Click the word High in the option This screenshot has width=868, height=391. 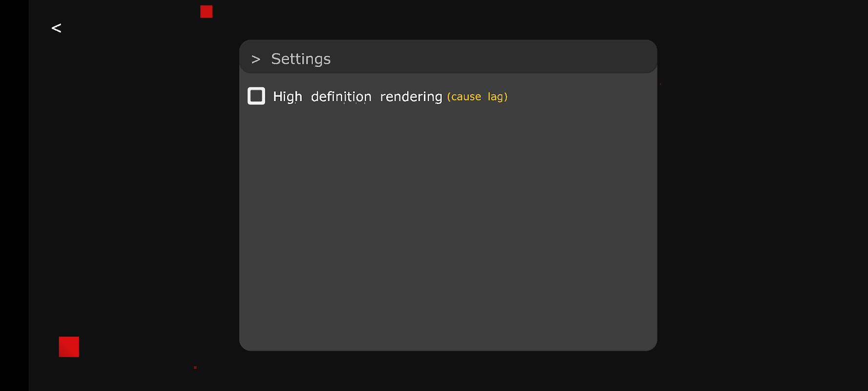click(288, 97)
